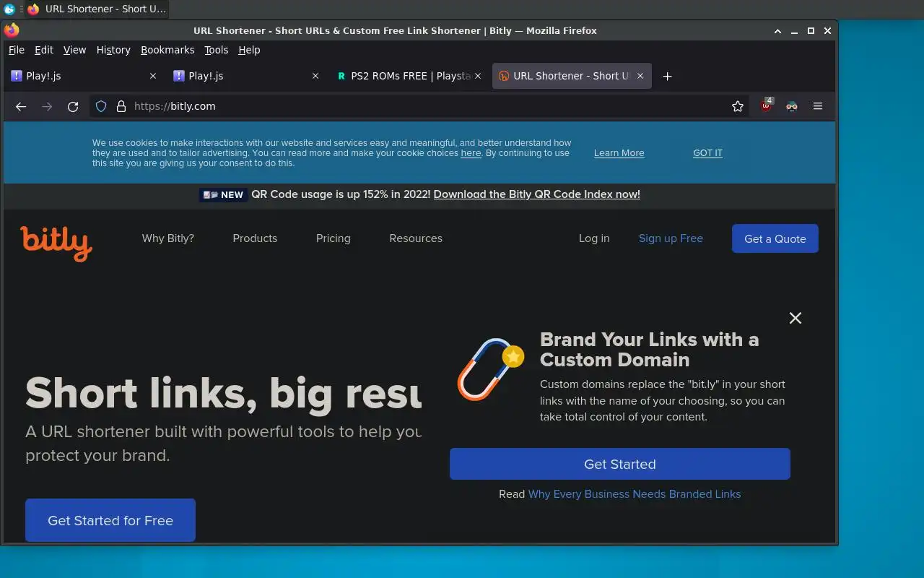
Task: Accept cookies with GOT IT
Action: click(x=707, y=153)
